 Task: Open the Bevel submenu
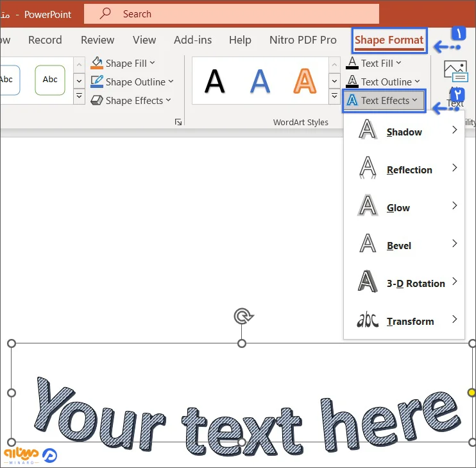point(404,245)
